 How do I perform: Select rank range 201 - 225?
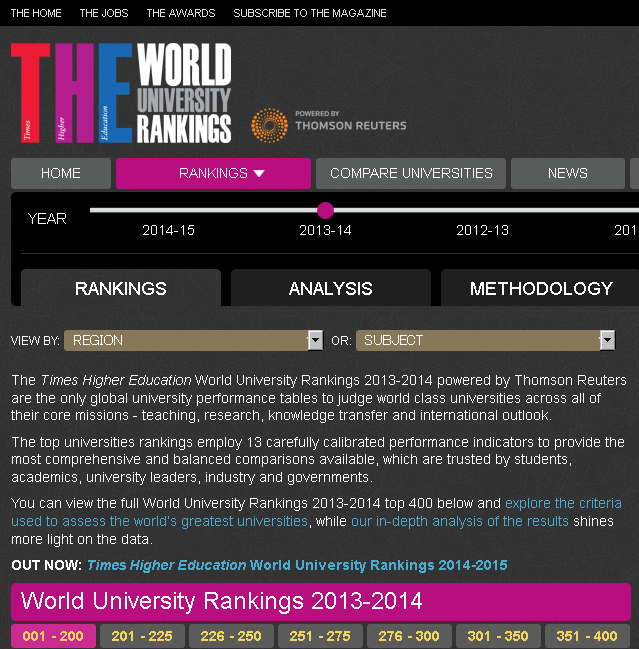click(142, 636)
